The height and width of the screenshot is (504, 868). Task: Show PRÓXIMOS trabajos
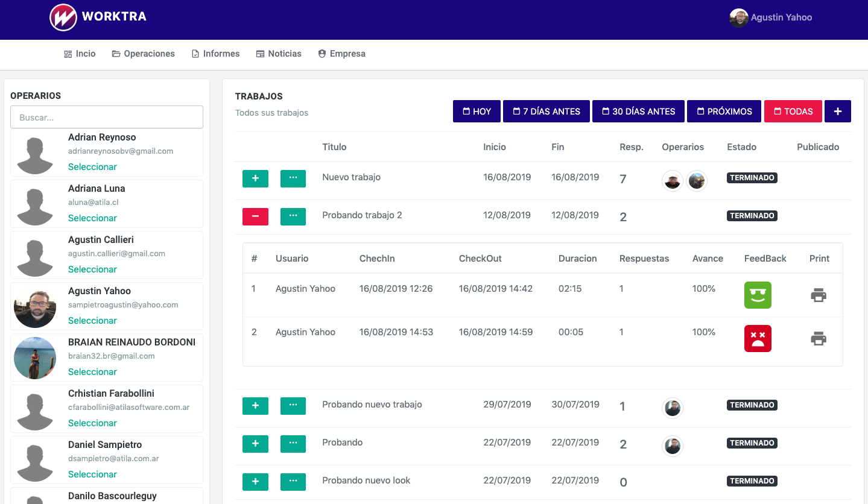point(724,112)
